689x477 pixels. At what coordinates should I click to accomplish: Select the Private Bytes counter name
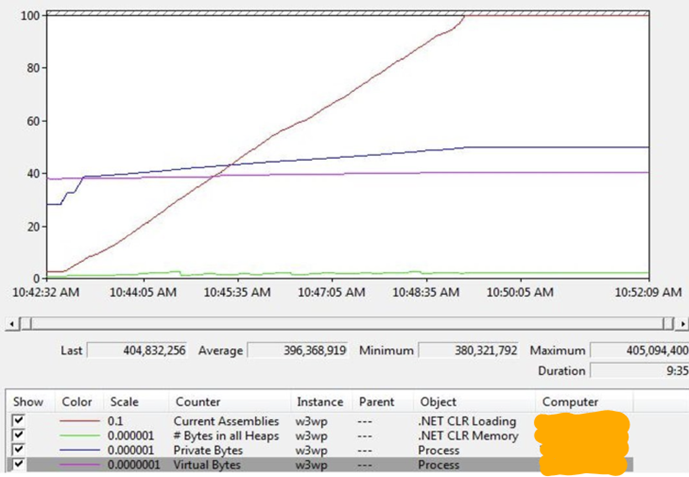tap(208, 450)
